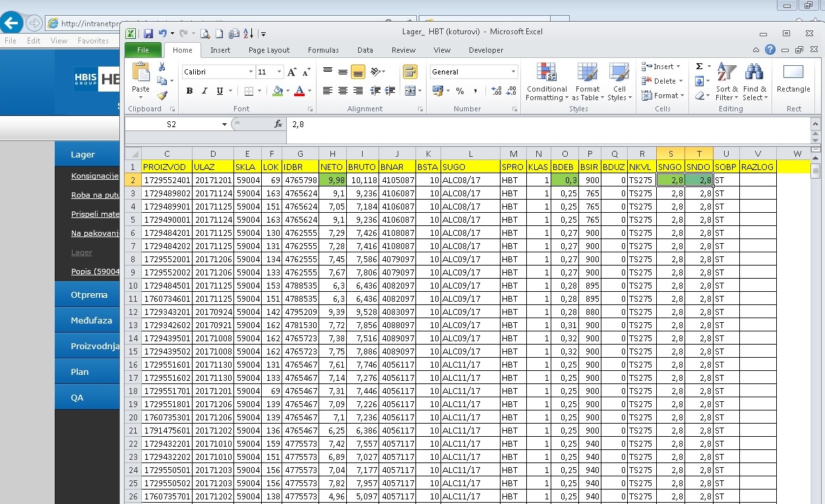Image resolution: width=825 pixels, height=504 pixels.
Task: Open the Page Layout ribbon tab
Action: 269,50
